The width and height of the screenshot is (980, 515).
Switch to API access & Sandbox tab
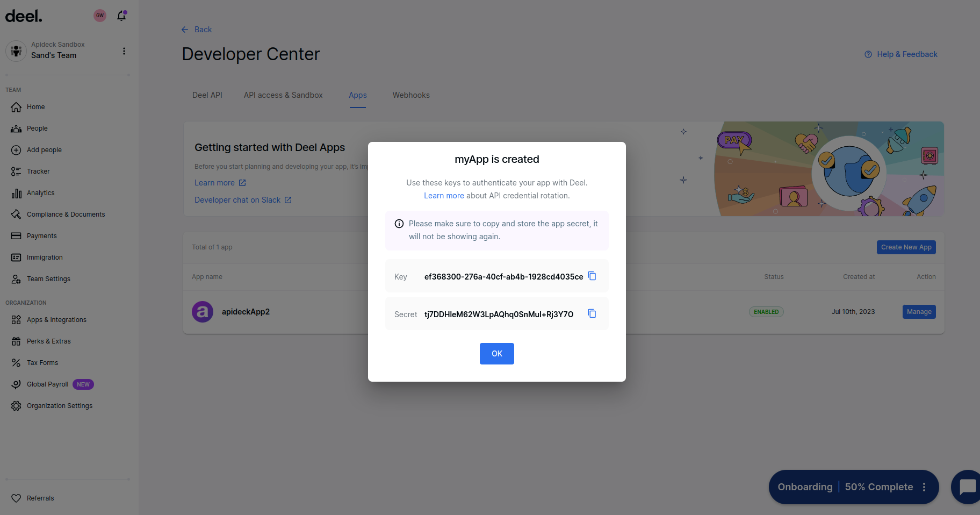pyautogui.click(x=283, y=95)
